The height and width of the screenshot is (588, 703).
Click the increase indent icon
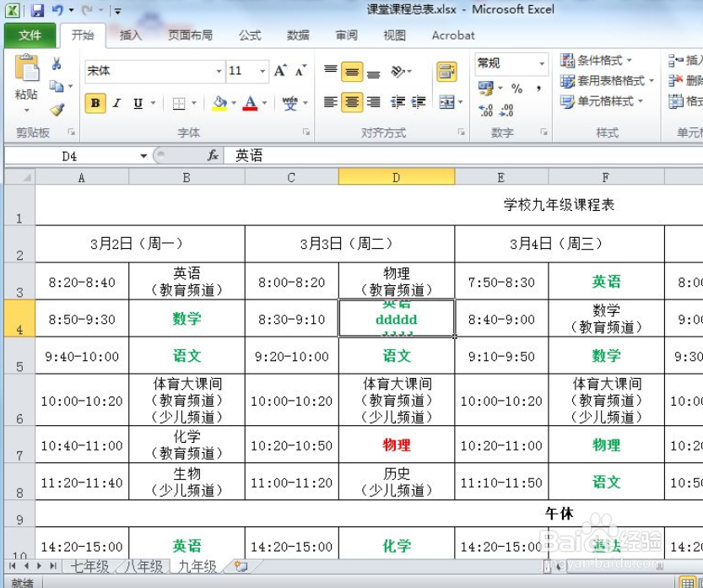pyautogui.click(x=419, y=103)
